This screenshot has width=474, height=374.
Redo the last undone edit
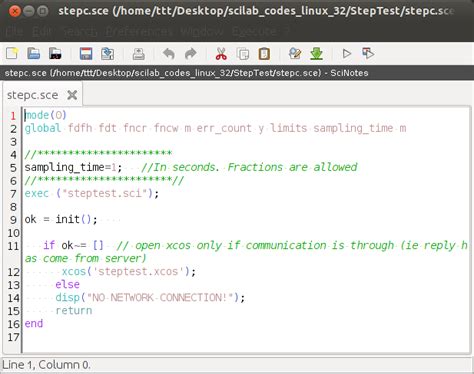(x=191, y=53)
